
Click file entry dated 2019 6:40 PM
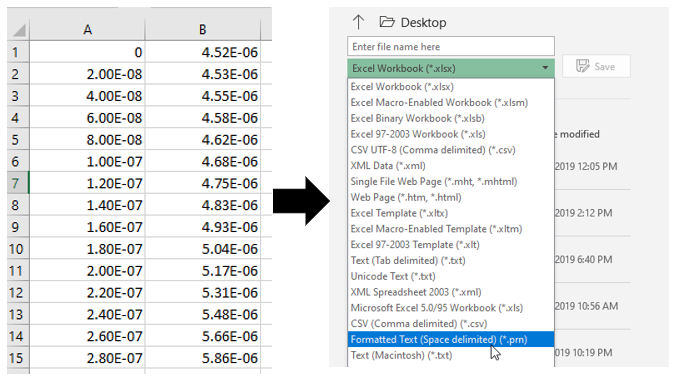click(x=584, y=259)
